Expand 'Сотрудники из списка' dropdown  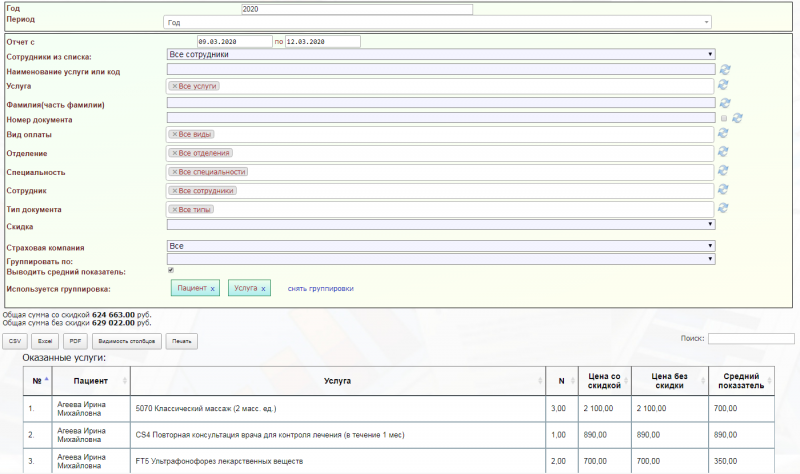click(441, 54)
